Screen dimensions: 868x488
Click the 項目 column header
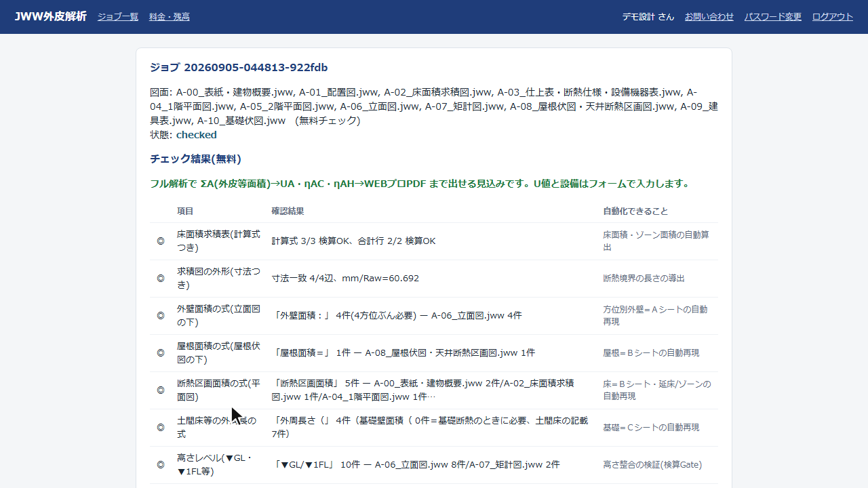(x=185, y=211)
